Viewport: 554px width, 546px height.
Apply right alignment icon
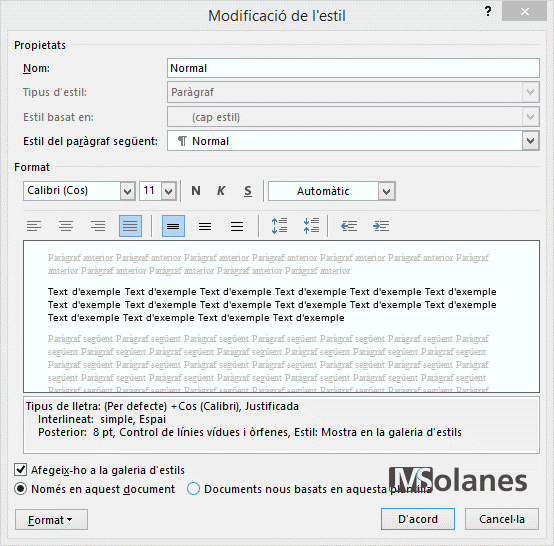tap(98, 226)
